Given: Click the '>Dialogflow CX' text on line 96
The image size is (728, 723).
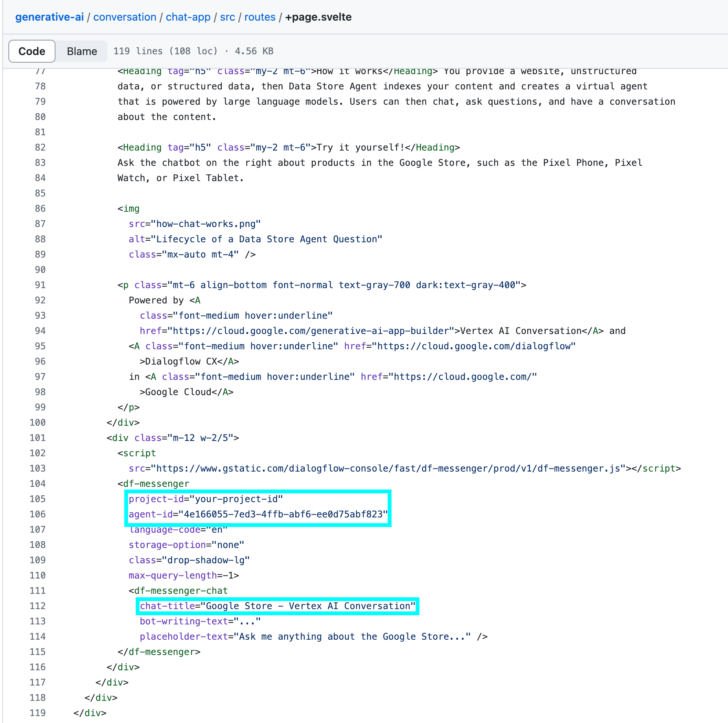Looking at the screenshot, I should tap(178, 361).
